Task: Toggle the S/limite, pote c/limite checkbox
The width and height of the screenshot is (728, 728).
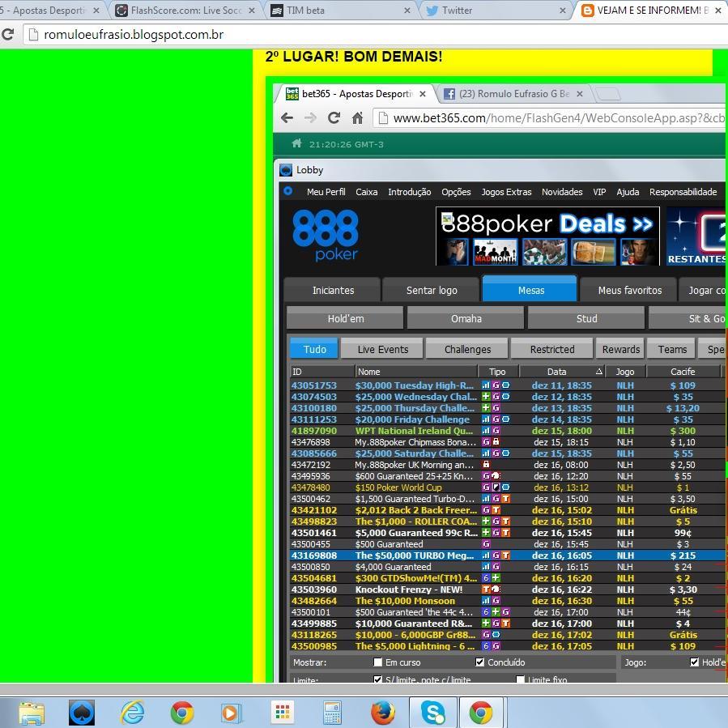Action: (x=378, y=679)
